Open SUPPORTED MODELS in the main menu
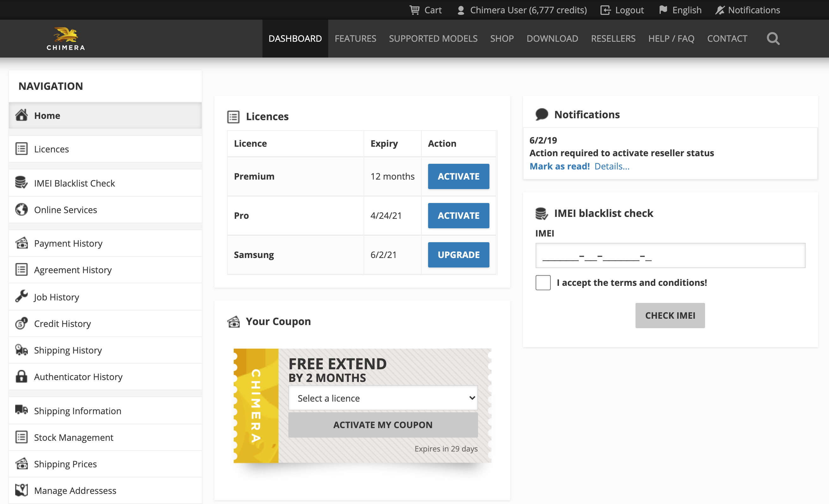829x504 pixels. [x=433, y=39]
